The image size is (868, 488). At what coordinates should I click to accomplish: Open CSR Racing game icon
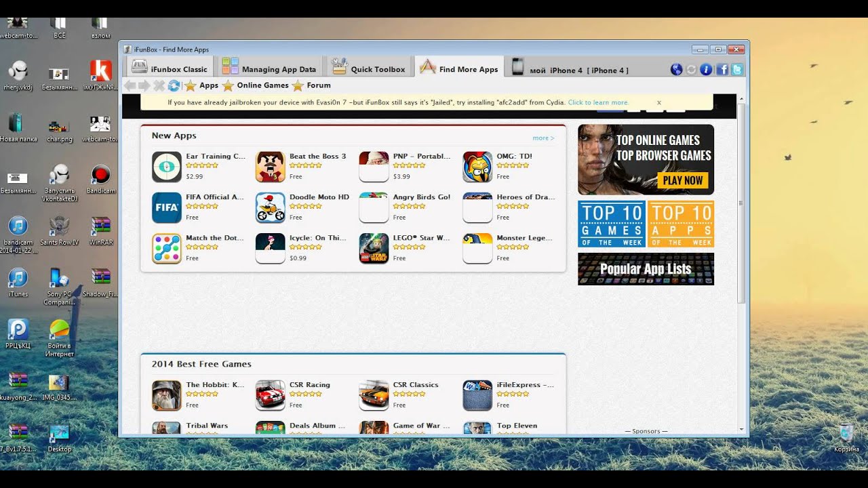pyautogui.click(x=270, y=395)
